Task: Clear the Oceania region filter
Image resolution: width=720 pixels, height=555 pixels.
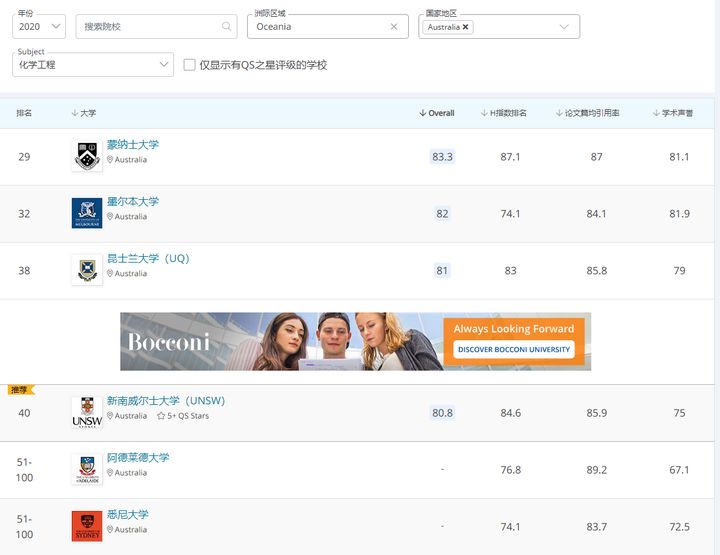Action: [394, 27]
